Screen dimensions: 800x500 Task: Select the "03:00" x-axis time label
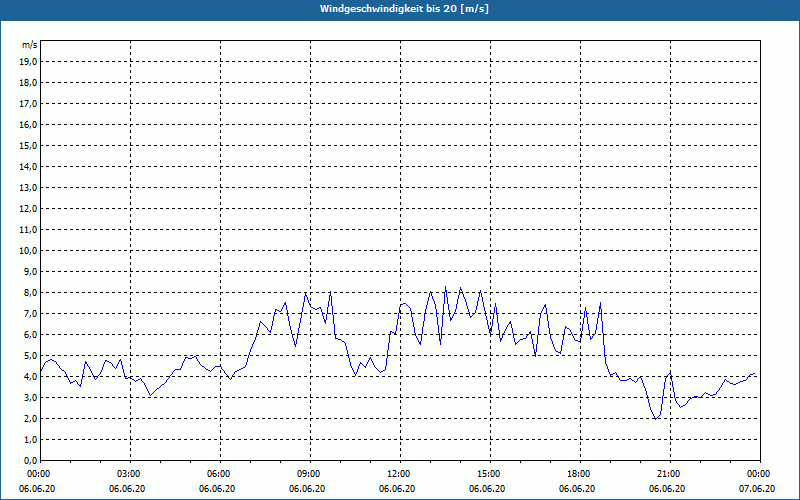point(127,474)
